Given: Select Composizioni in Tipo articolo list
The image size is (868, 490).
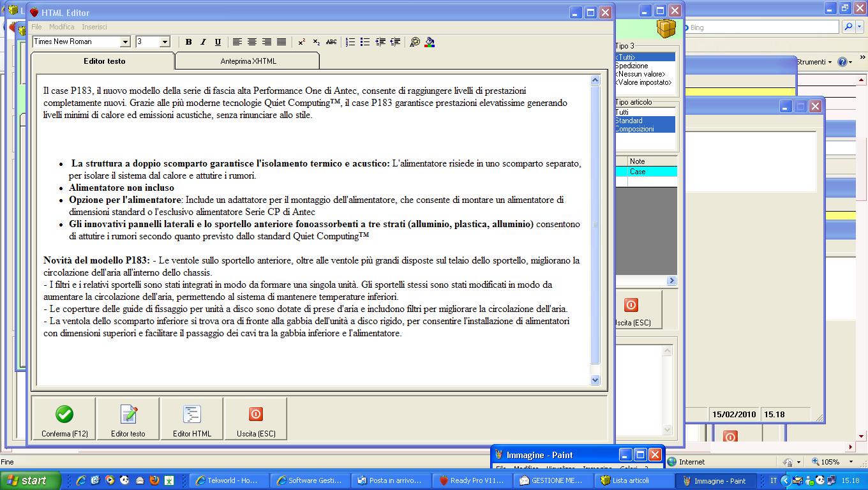Looking at the screenshot, I should point(645,129).
